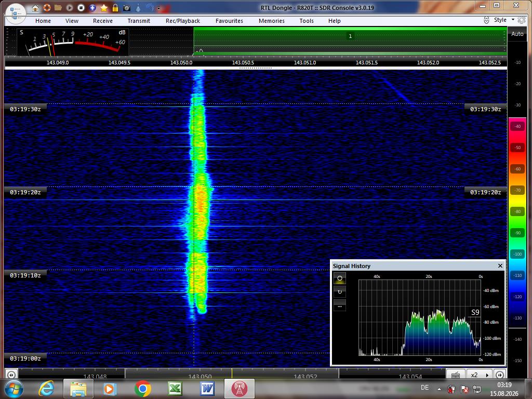This screenshot has height=399, width=532.
Task: Open the Home ribbon tab
Action: click(x=43, y=21)
